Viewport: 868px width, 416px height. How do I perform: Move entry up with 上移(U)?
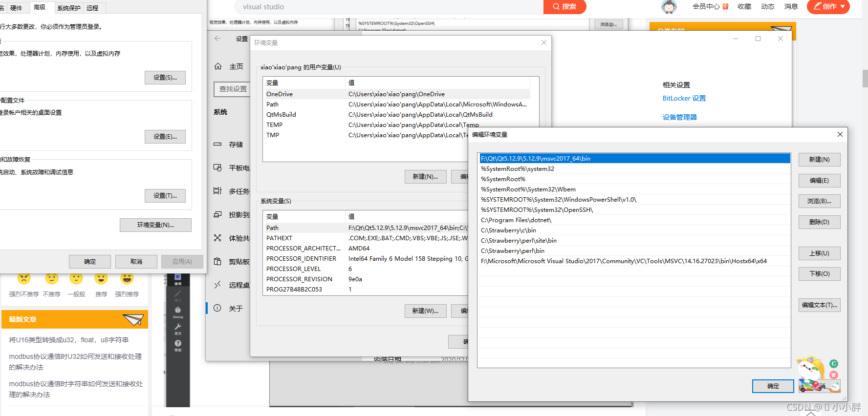point(820,253)
